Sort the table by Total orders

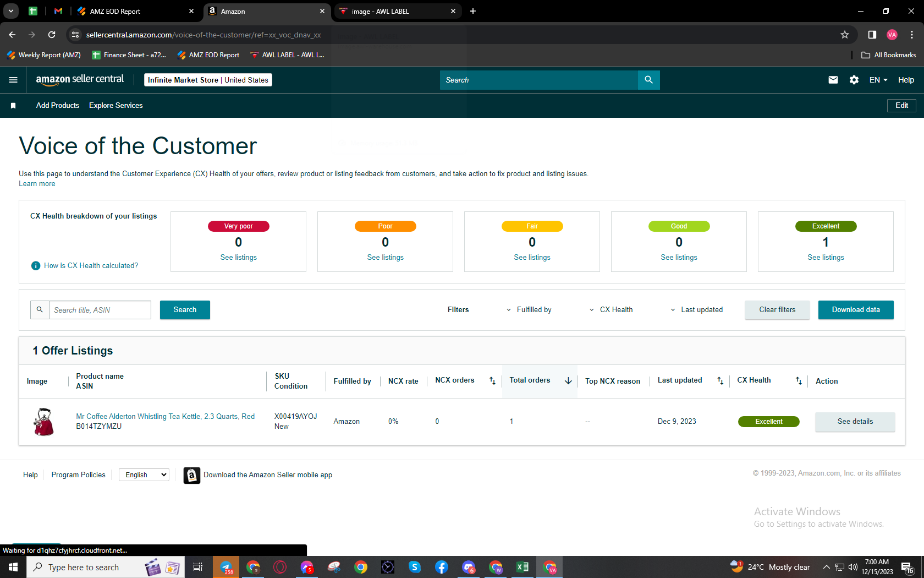tap(568, 381)
